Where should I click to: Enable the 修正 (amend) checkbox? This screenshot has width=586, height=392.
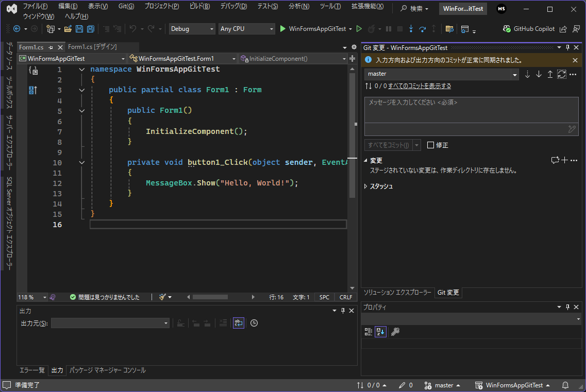(x=431, y=145)
